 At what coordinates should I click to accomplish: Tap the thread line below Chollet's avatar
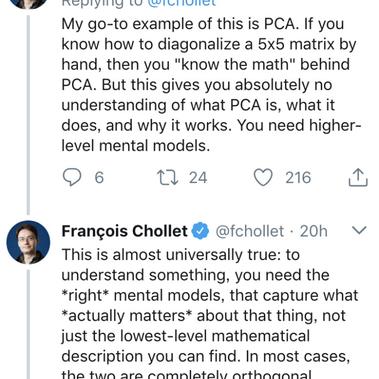(x=28, y=324)
